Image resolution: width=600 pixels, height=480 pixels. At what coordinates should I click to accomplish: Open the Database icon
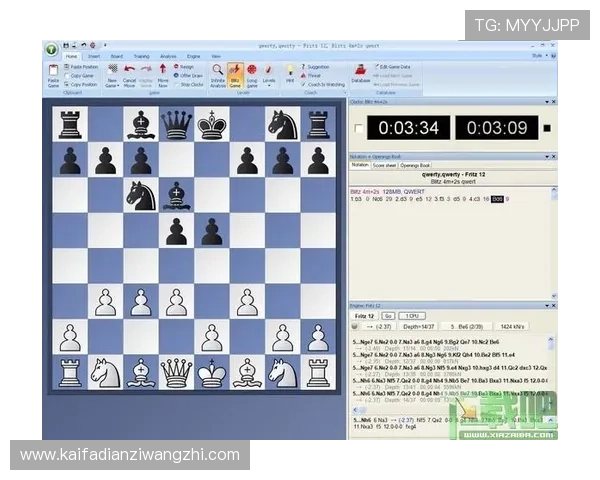pos(360,75)
